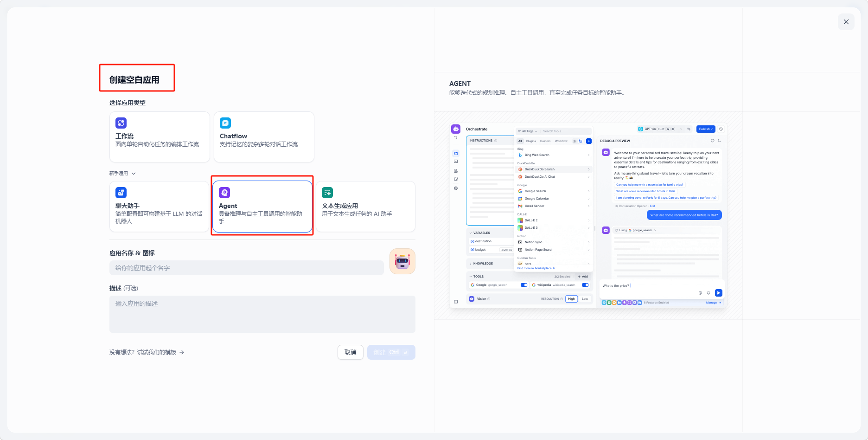This screenshot has height=440, width=868.
Task: Choose the Chatflow app type card
Action: [264, 137]
